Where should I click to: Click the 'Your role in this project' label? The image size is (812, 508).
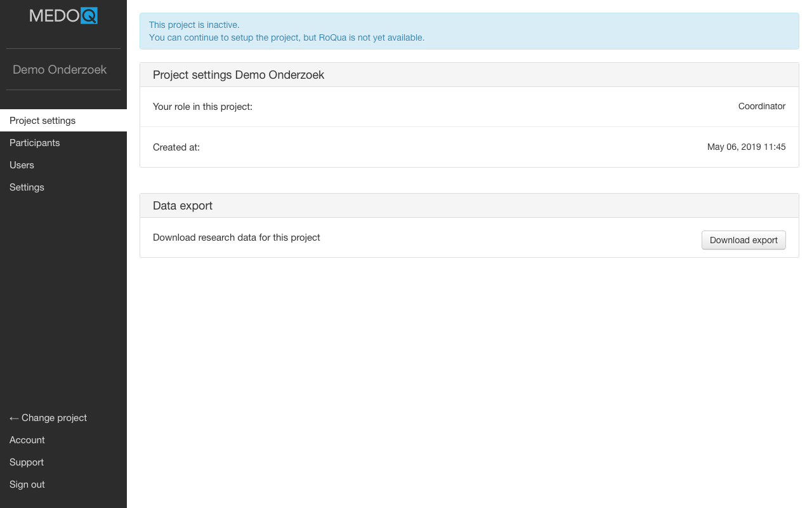coord(202,107)
